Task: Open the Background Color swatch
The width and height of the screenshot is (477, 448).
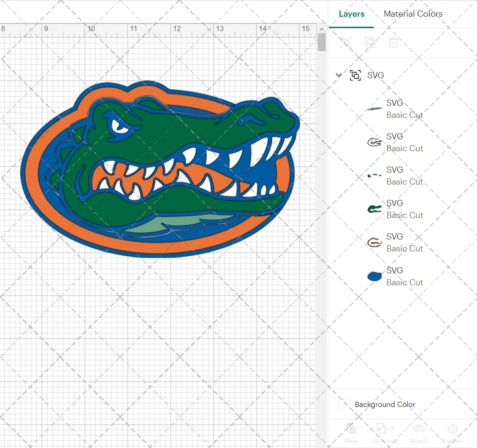Action: coord(344,404)
